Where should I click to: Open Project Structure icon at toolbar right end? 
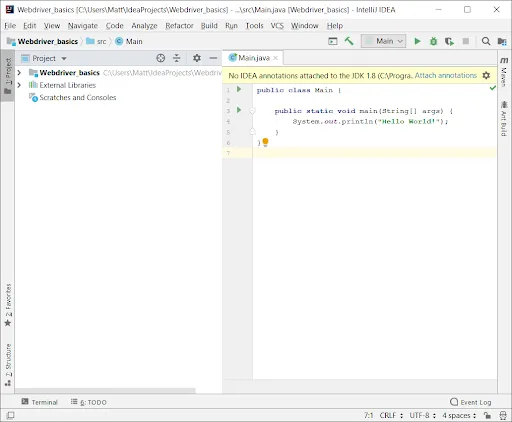point(502,41)
